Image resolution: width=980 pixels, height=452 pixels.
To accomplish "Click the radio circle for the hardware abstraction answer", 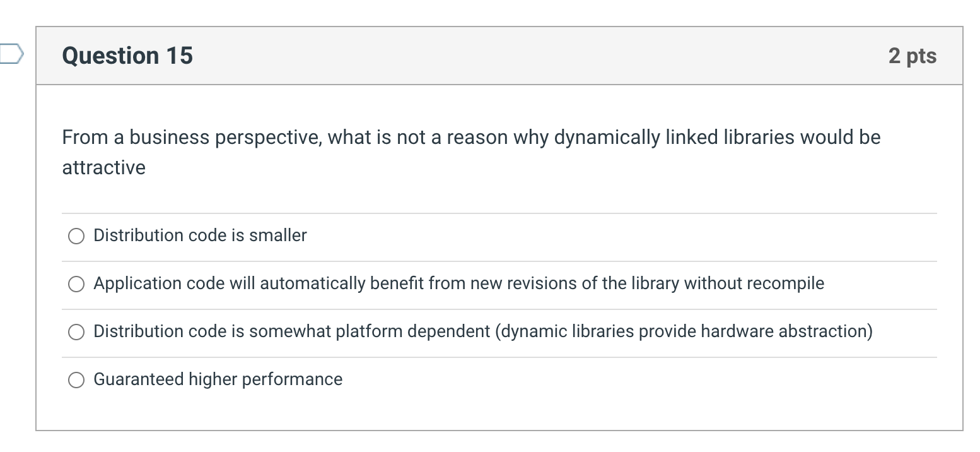I will click(x=76, y=331).
